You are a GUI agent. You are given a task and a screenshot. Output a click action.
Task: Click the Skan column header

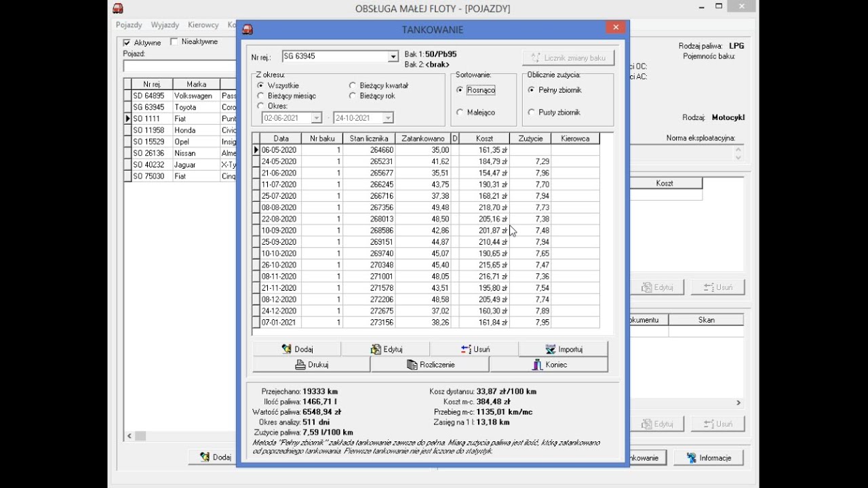pos(706,319)
